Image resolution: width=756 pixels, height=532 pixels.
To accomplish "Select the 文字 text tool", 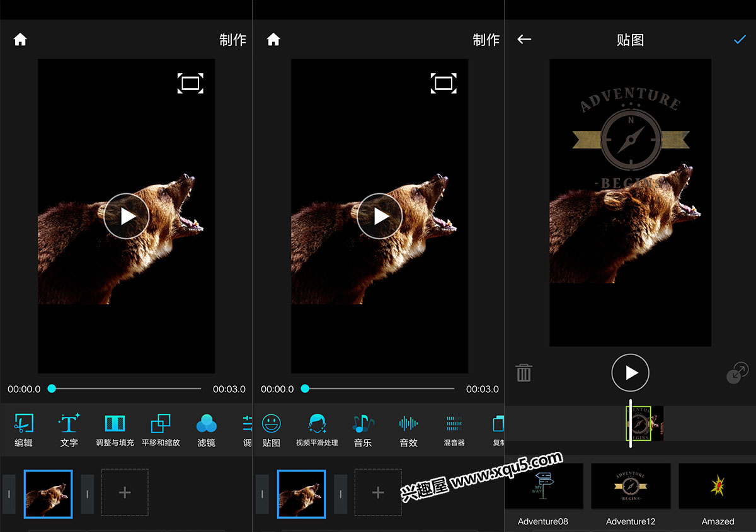I will click(69, 430).
